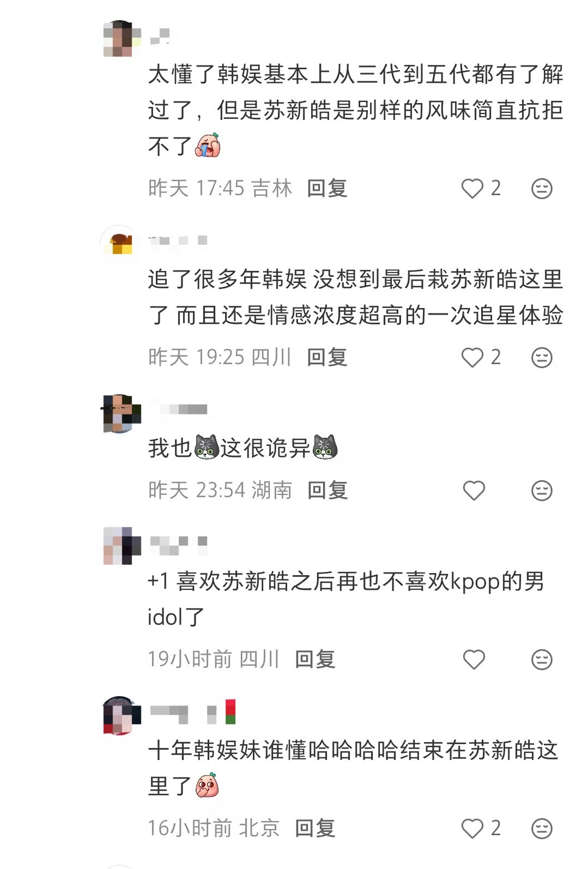
Task: Tap heart on the 19小时前 Sichuan comment
Action: pos(474,660)
